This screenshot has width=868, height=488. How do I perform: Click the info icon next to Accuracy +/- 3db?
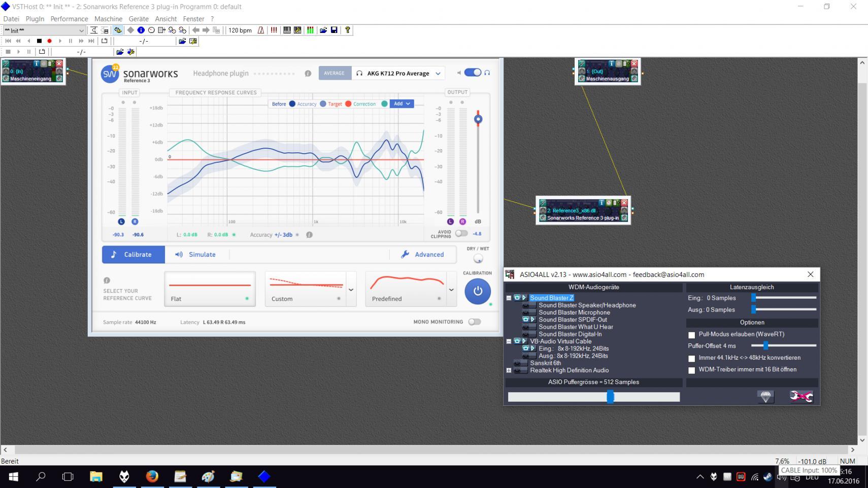309,235
